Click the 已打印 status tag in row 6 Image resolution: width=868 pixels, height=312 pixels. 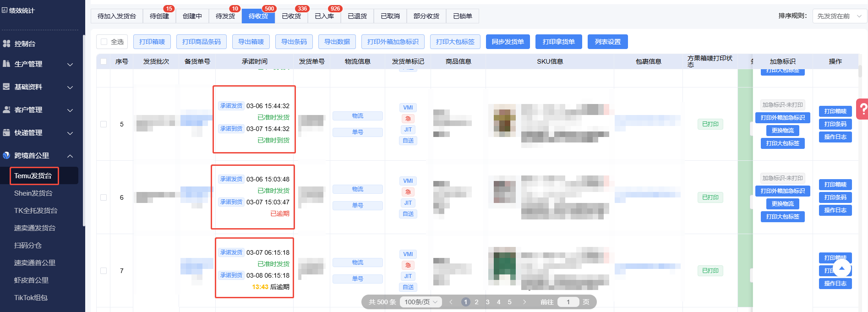point(710,197)
